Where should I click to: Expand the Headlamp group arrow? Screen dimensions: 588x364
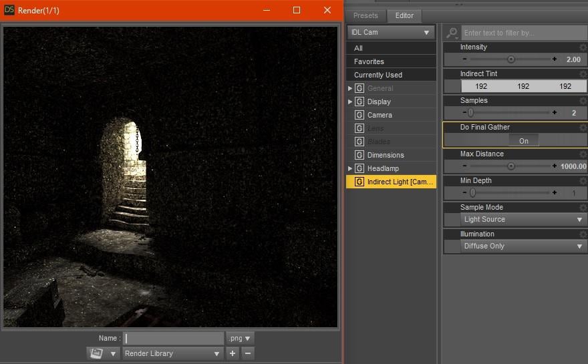[x=350, y=169]
